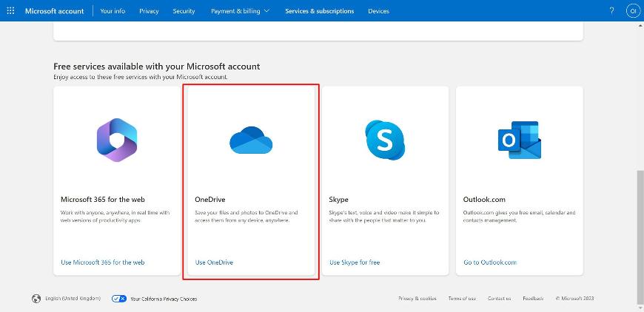The width and height of the screenshot is (644, 312).
Task: Click the help question mark icon
Action: 611,11
